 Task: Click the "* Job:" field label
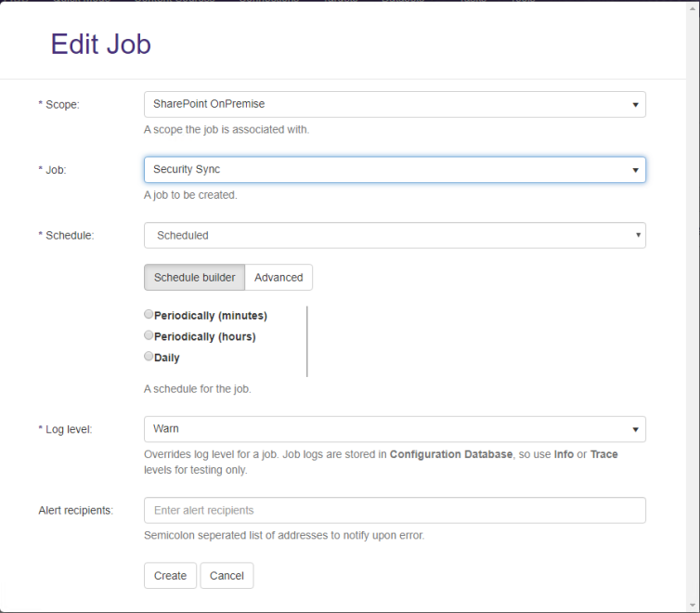(52, 170)
